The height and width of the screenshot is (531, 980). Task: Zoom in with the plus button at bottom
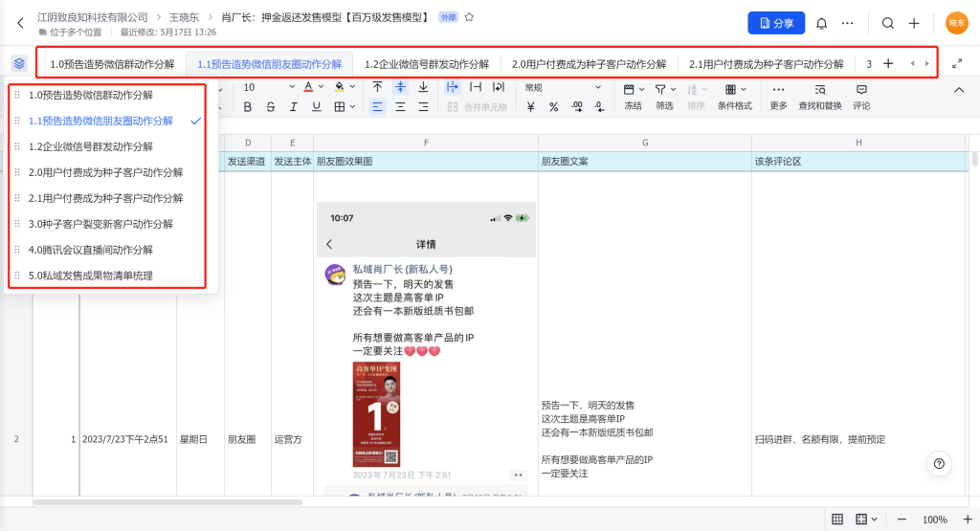[968, 520]
